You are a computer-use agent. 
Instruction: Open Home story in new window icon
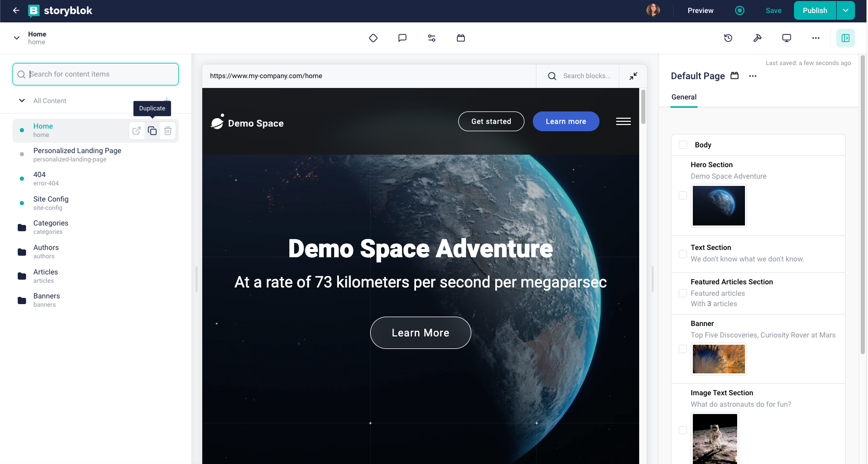(x=137, y=131)
